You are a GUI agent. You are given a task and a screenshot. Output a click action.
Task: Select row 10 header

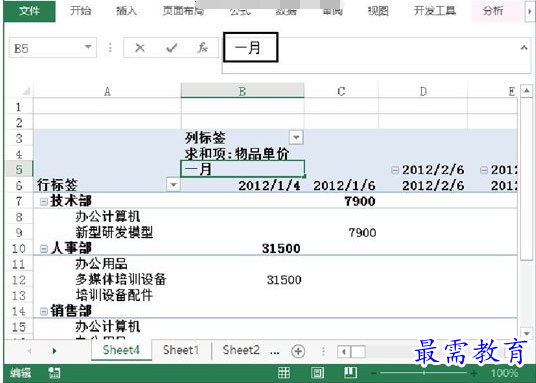tap(19, 249)
